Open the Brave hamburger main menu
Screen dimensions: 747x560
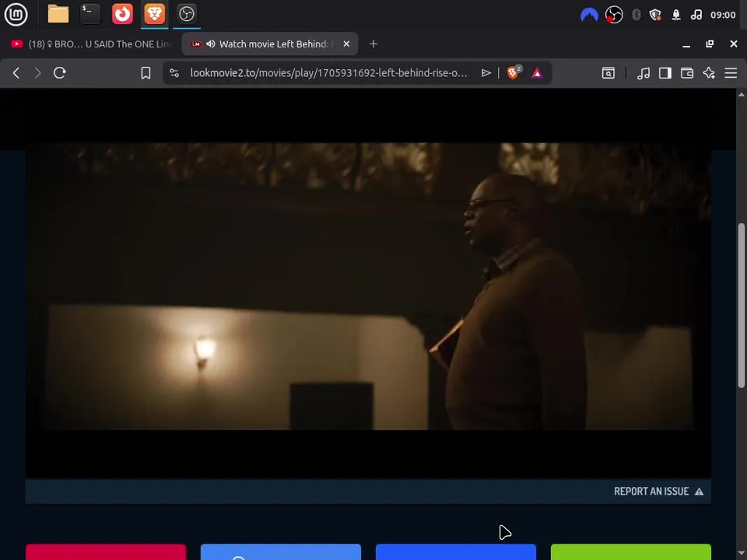(x=731, y=73)
